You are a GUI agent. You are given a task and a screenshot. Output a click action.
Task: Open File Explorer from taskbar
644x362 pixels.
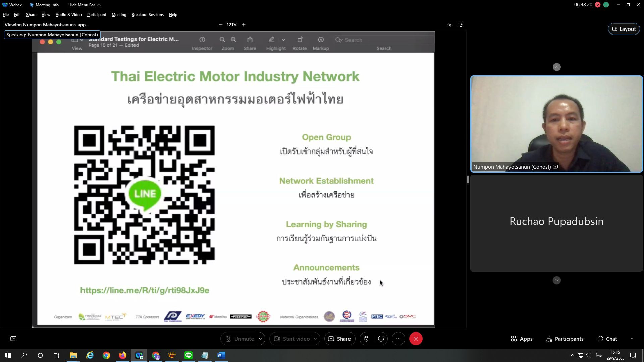coord(73,355)
